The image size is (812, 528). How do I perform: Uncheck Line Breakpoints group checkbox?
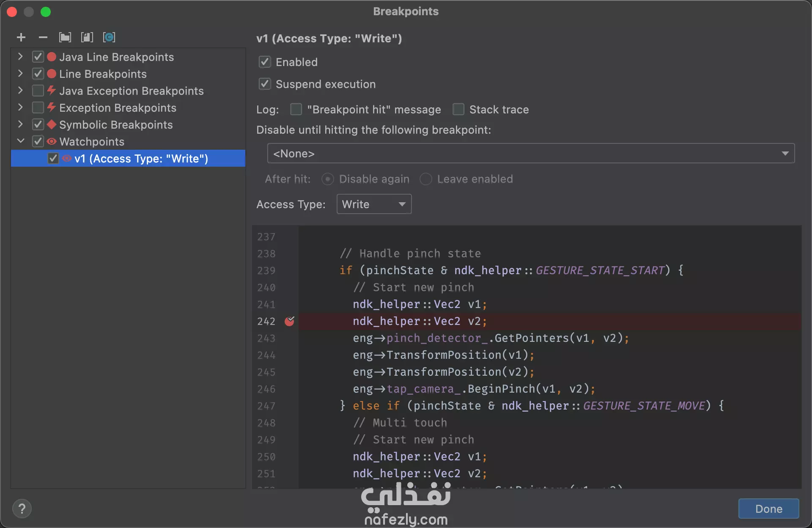(x=38, y=74)
